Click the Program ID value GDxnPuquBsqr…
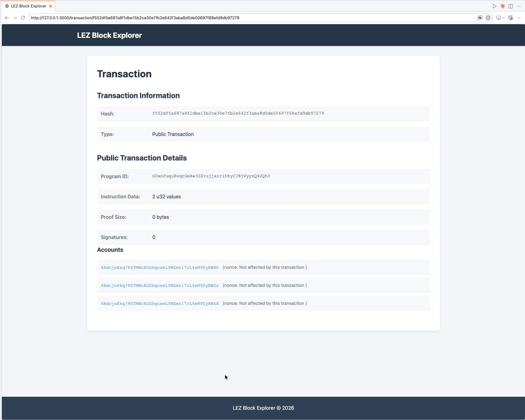This screenshot has height=420, width=525. [211, 176]
